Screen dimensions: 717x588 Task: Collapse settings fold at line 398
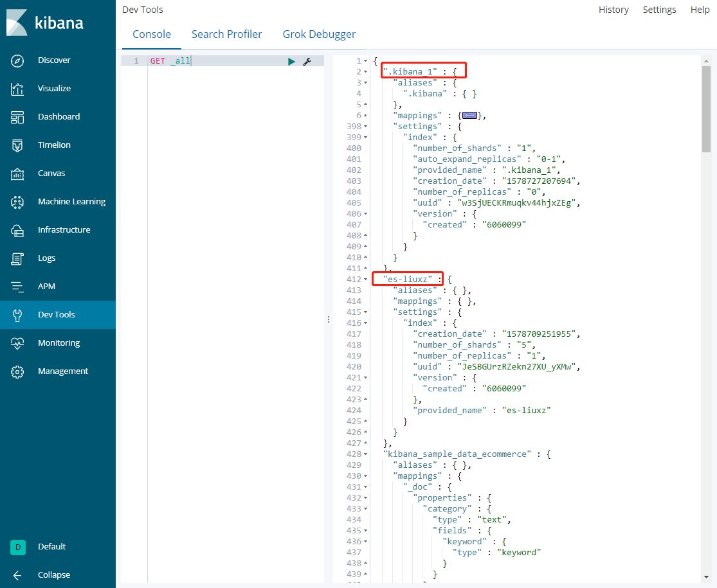click(x=365, y=127)
